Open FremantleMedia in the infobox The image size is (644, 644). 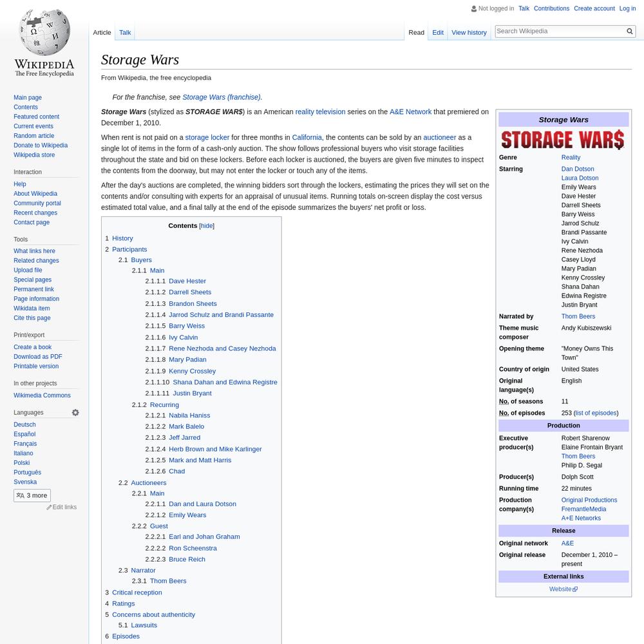pos(583,509)
